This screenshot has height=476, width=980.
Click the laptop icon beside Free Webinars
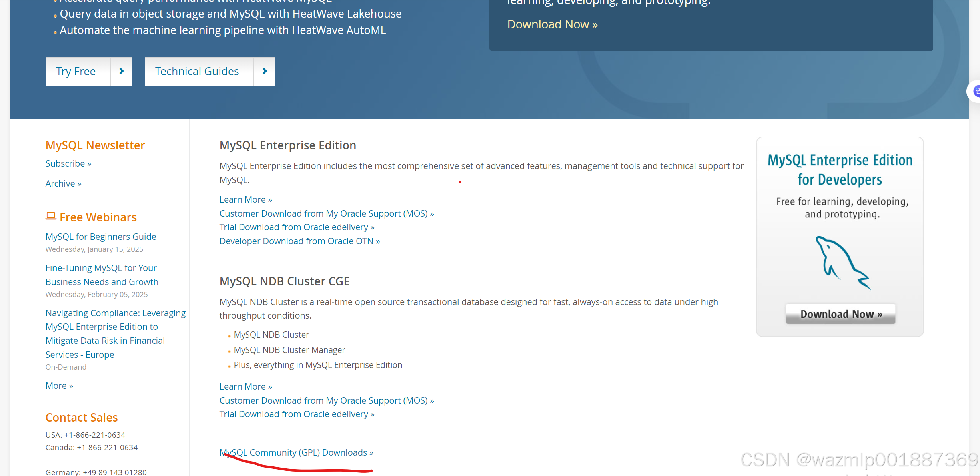click(x=51, y=216)
